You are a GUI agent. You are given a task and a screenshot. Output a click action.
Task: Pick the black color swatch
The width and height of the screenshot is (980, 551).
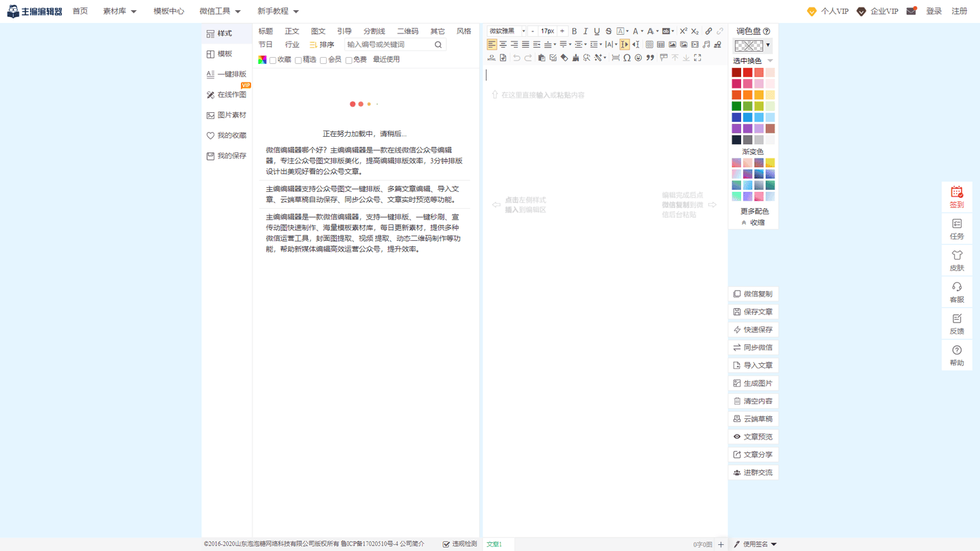[x=736, y=139]
